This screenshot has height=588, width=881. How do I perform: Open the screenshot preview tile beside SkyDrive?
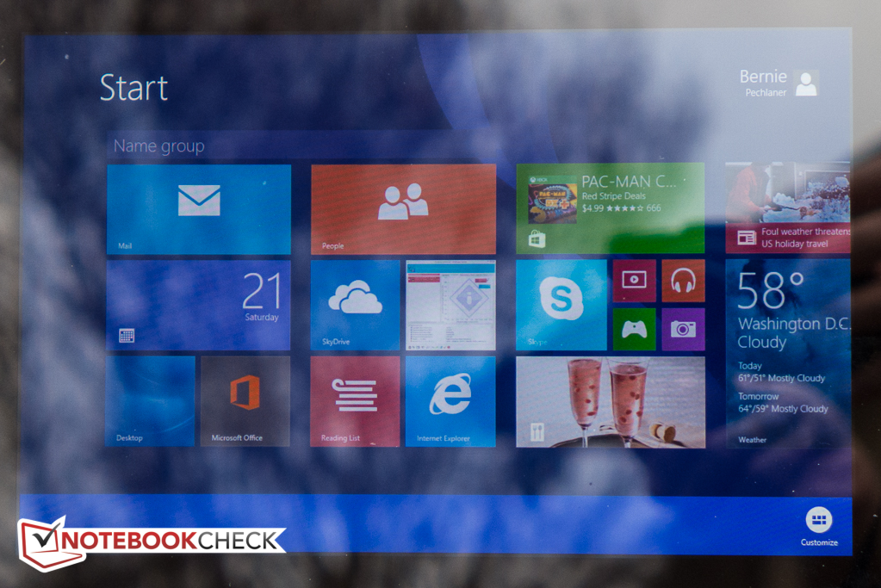pyautogui.click(x=451, y=305)
